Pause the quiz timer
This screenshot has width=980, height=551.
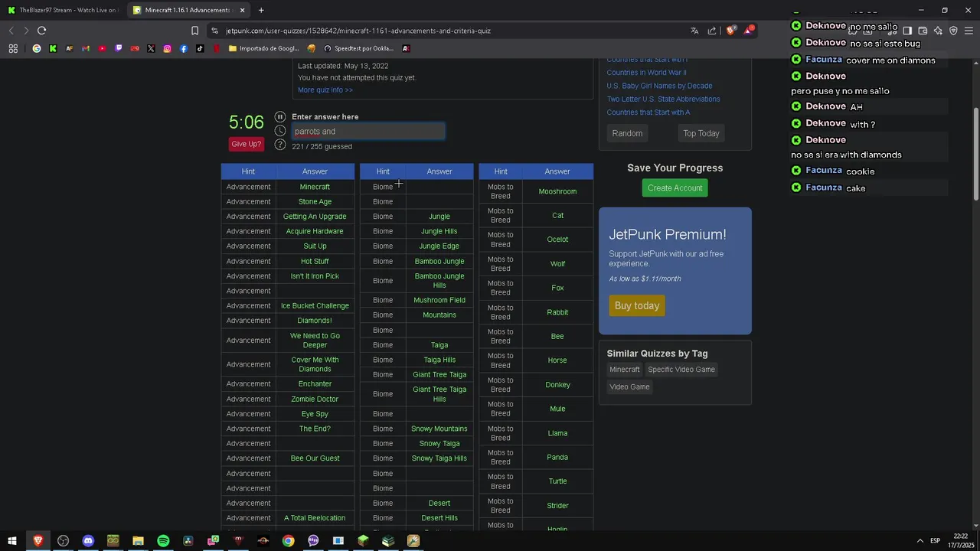tap(280, 117)
